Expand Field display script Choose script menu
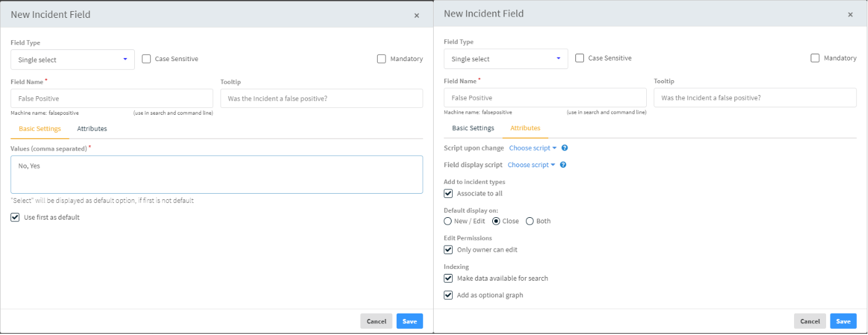 click(531, 165)
